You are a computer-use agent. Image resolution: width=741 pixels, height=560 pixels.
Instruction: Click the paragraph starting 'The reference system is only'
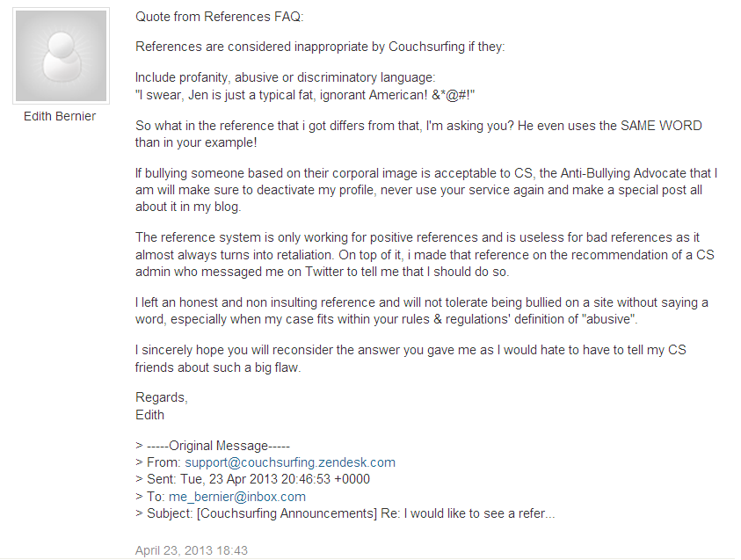point(425,255)
